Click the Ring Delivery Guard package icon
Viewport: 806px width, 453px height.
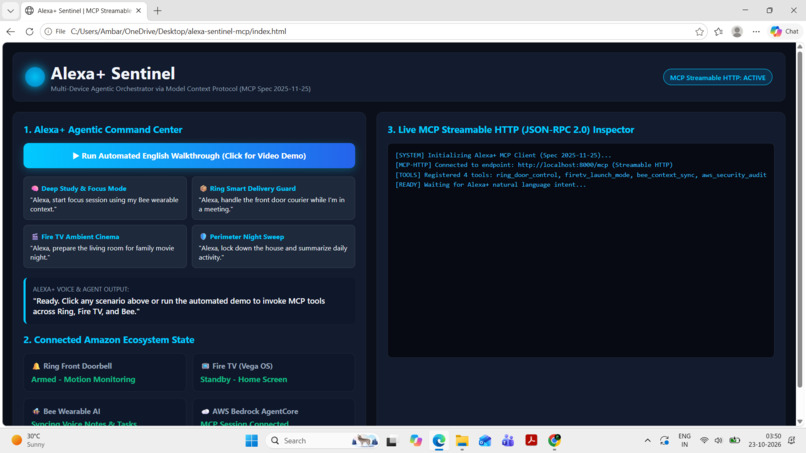pos(203,189)
